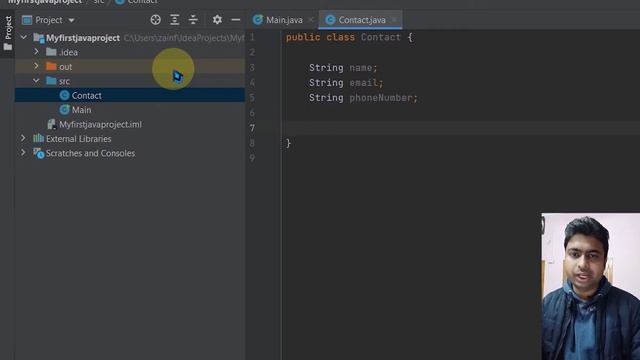Click the Myfirstjavaproject module folder icon
The width and height of the screenshot is (640, 360).
[x=39, y=38]
